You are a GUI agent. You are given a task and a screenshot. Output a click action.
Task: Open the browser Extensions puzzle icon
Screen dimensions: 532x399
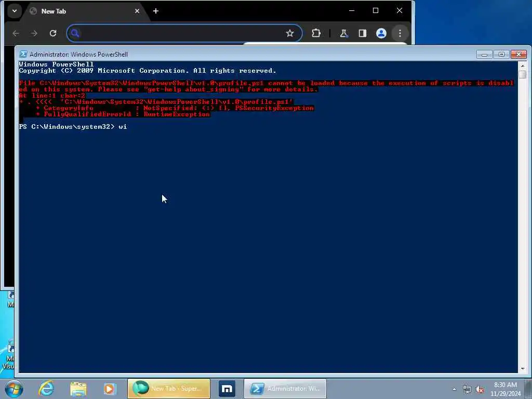(x=316, y=33)
